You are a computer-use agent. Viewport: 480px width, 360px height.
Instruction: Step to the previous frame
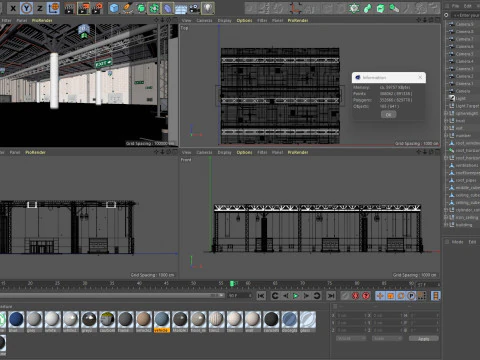286,296
